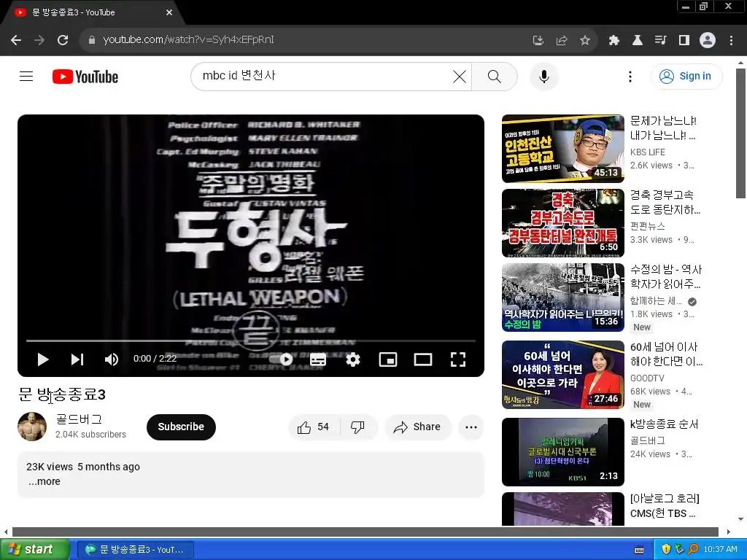
Task: Open the Chrome extensions puzzle icon
Action: click(614, 41)
